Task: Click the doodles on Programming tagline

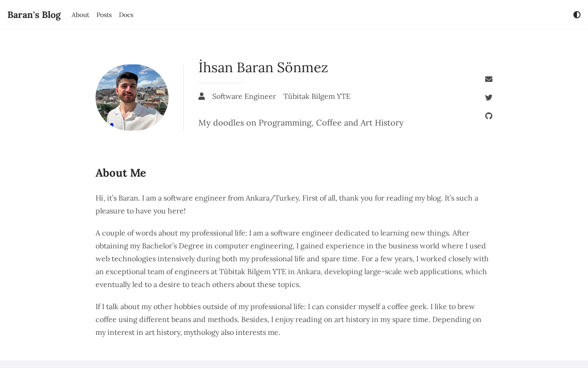Action: tap(301, 123)
